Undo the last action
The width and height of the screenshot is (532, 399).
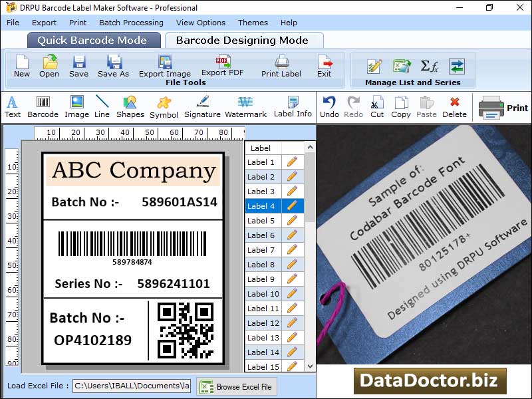point(330,106)
